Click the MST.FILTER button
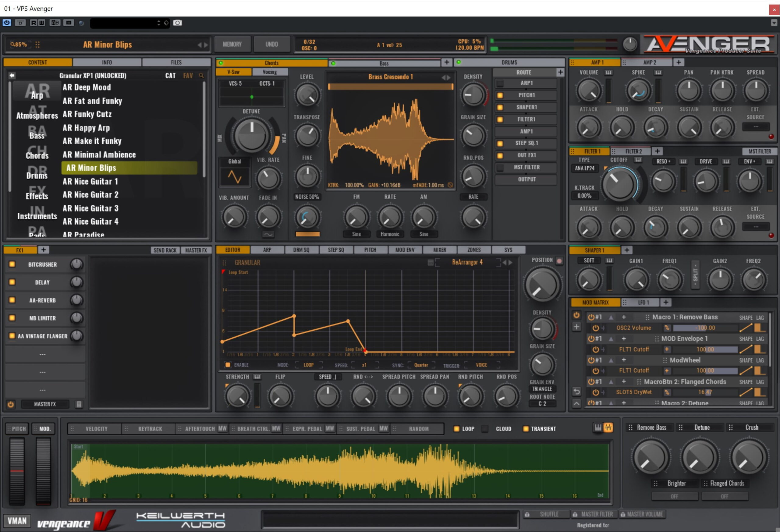This screenshot has height=532, width=780. [x=759, y=151]
